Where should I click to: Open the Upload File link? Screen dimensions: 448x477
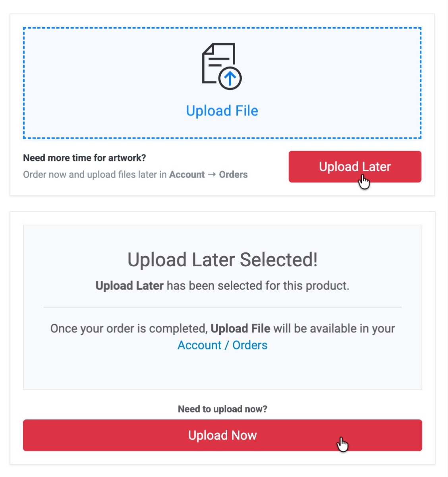click(x=222, y=111)
